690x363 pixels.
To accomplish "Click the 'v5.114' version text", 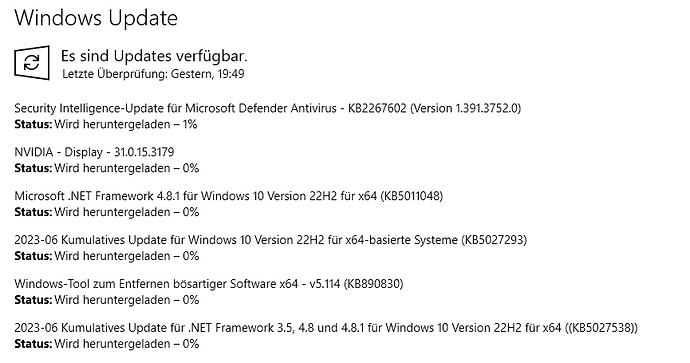I will [x=325, y=284].
